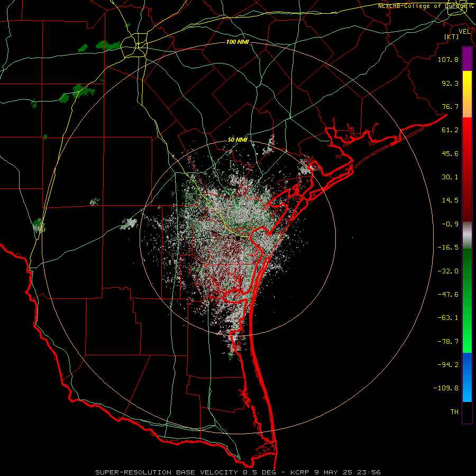Pick the gray near-zero color bar segment
The height and width of the screenshot is (476, 476).
tap(467, 235)
